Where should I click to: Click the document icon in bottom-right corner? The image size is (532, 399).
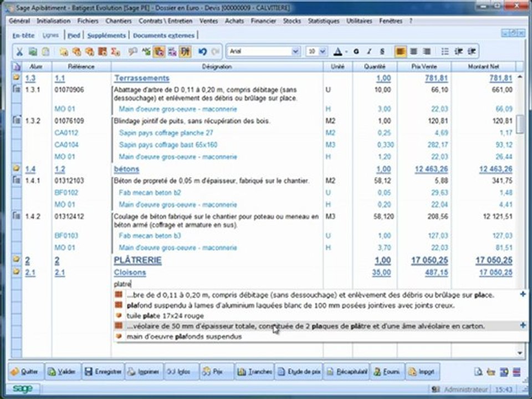click(478, 372)
